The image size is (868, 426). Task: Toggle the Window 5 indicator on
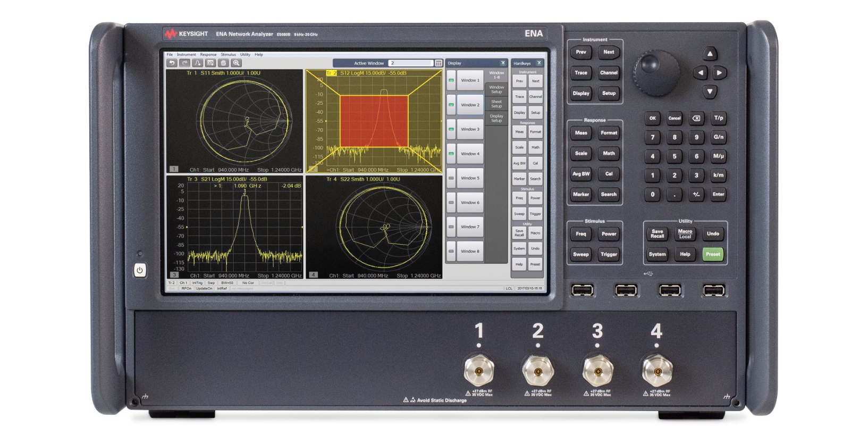click(x=451, y=178)
